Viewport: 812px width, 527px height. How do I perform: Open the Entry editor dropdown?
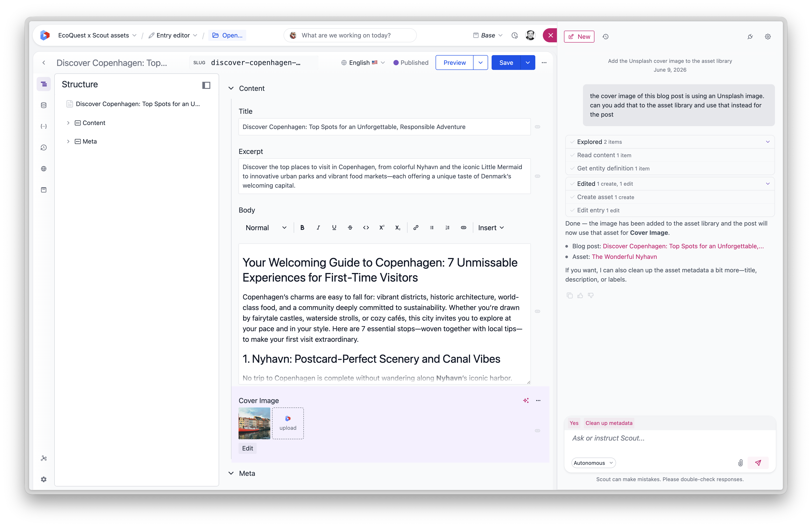point(173,36)
